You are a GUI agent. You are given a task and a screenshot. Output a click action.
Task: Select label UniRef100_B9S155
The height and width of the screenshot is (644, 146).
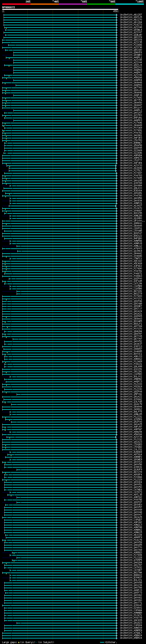pyautogui.click(x=131, y=213)
